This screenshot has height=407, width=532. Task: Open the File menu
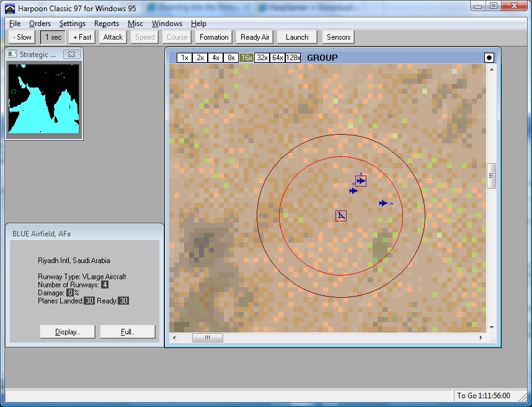[x=15, y=24]
